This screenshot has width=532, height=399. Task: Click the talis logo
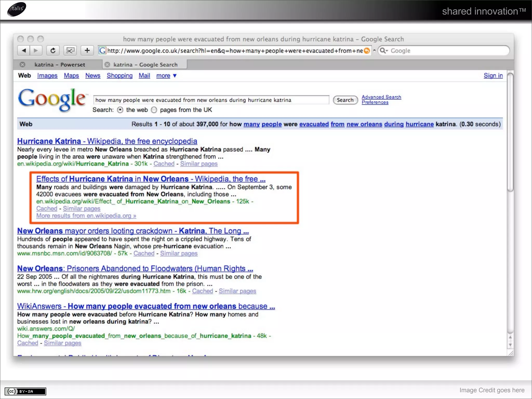click(x=17, y=9)
